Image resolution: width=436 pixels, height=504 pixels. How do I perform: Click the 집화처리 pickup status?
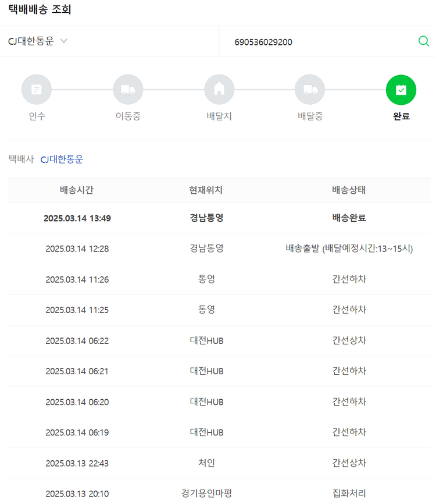[x=349, y=494]
